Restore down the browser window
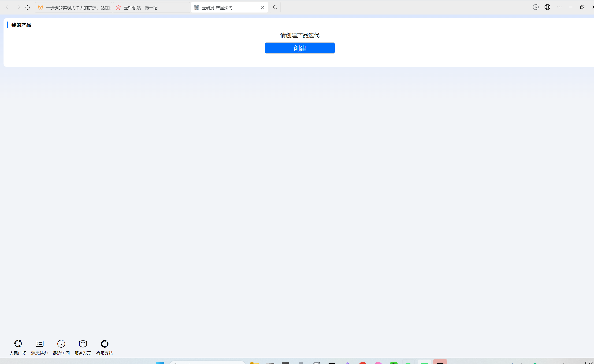 (582, 7)
